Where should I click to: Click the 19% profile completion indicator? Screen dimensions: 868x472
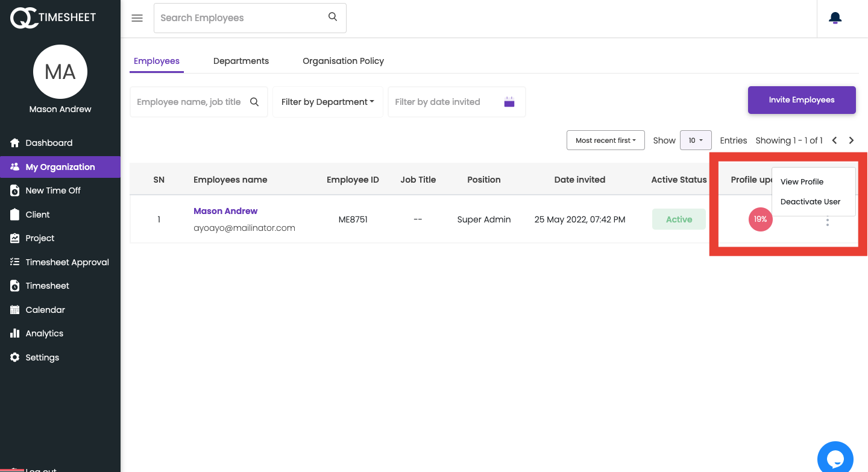[x=760, y=219]
